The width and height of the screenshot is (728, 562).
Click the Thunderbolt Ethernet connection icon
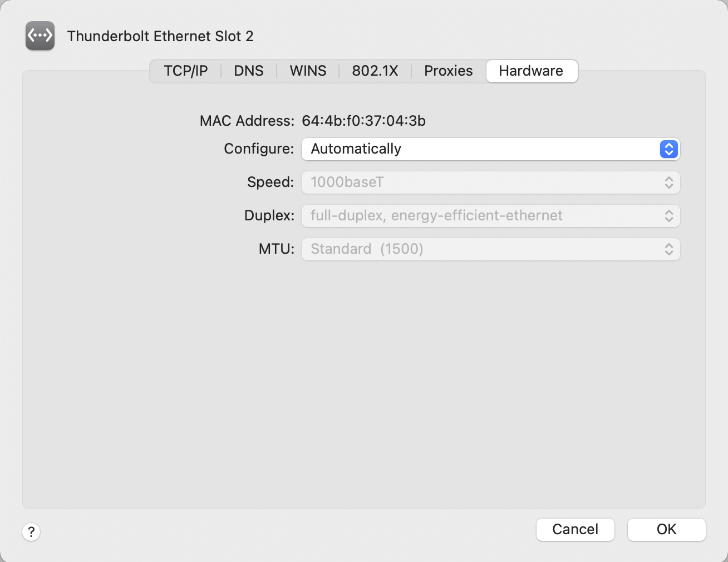[40, 36]
